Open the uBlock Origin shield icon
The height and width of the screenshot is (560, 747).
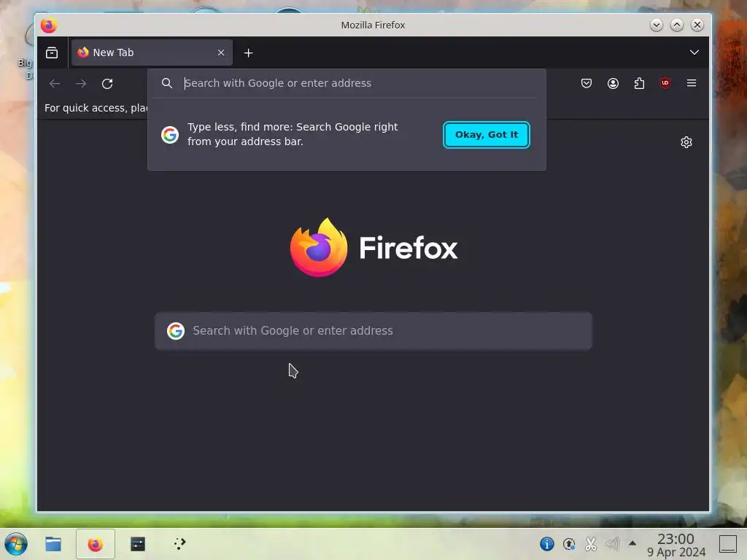[x=665, y=83]
